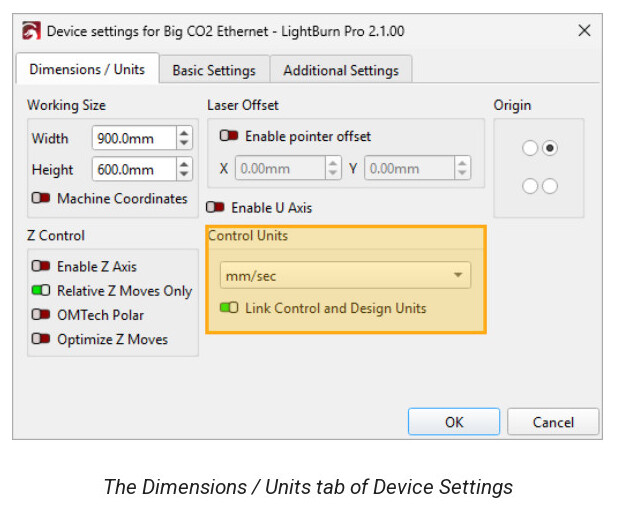Select the top-left origin radio button

pos(530,148)
